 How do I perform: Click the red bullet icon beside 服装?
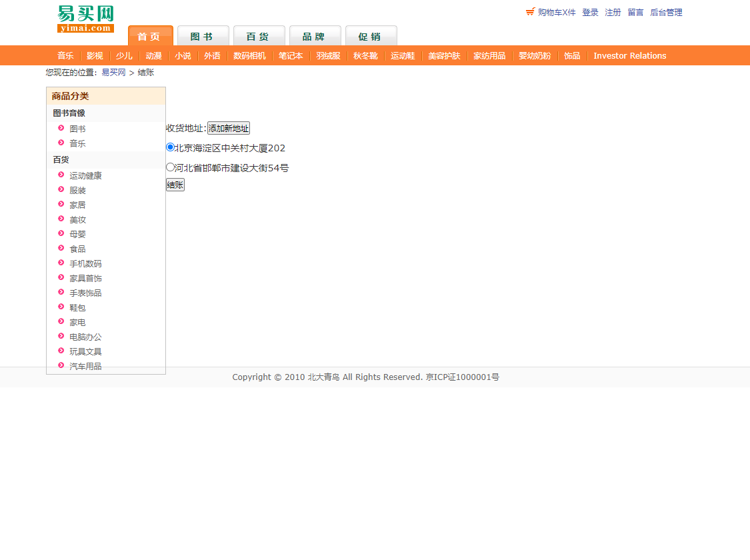(61, 189)
